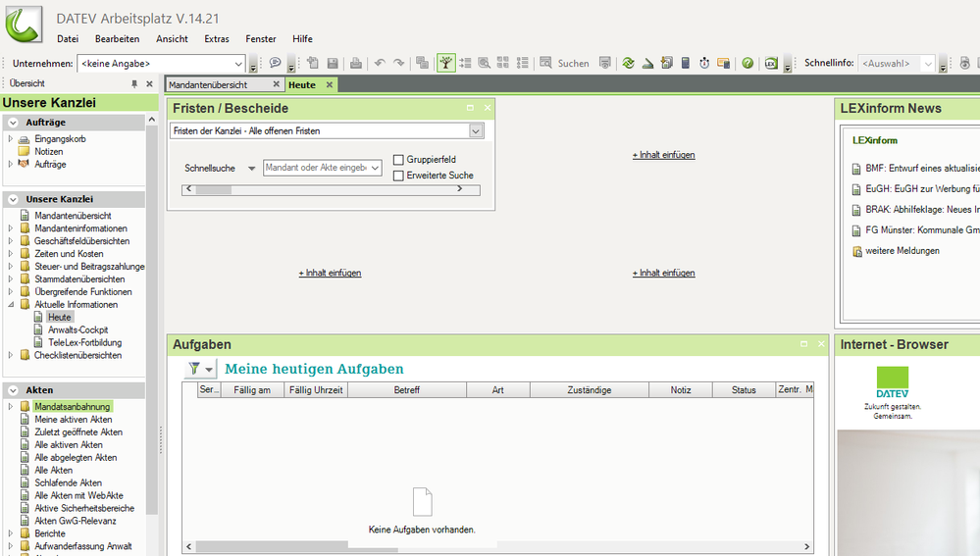
Task: Click the Suchen search toolbar button
Action: click(564, 63)
